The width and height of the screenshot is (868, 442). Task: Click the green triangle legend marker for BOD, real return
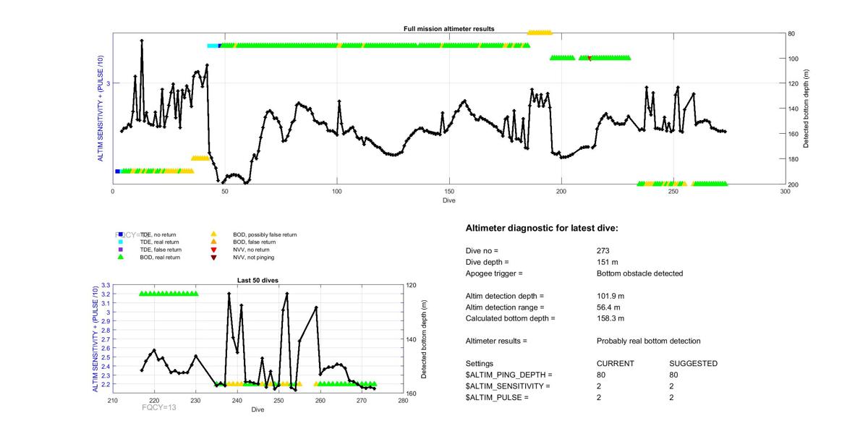point(119,257)
